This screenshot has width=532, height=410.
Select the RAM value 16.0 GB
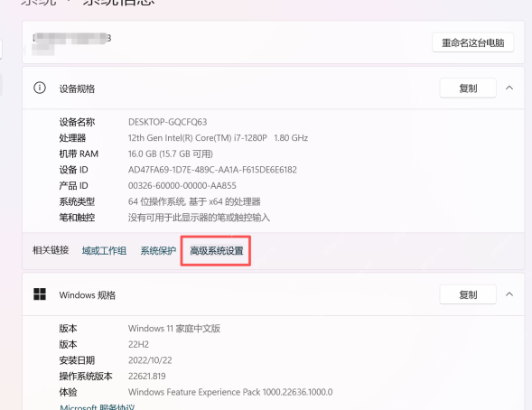coord(171,154)
